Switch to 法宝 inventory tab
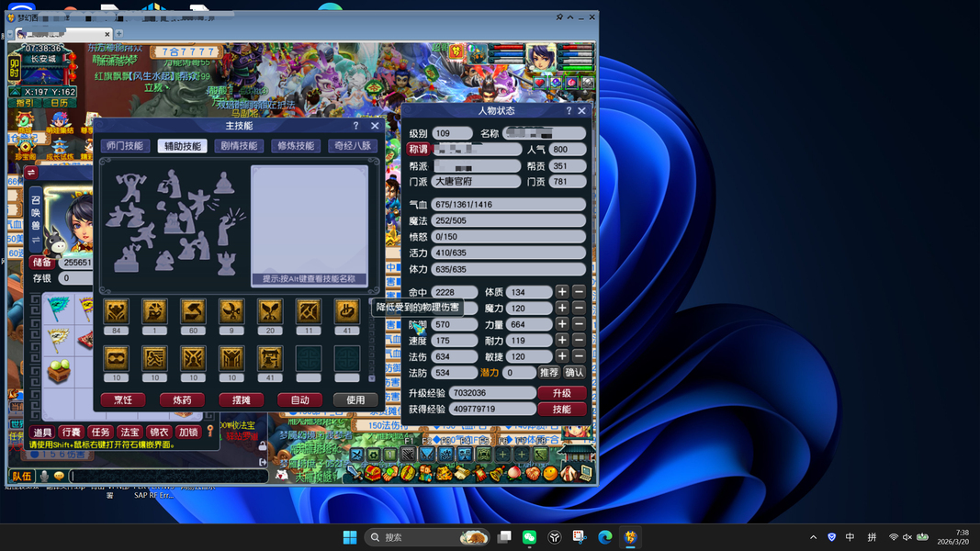 [130, 432]
